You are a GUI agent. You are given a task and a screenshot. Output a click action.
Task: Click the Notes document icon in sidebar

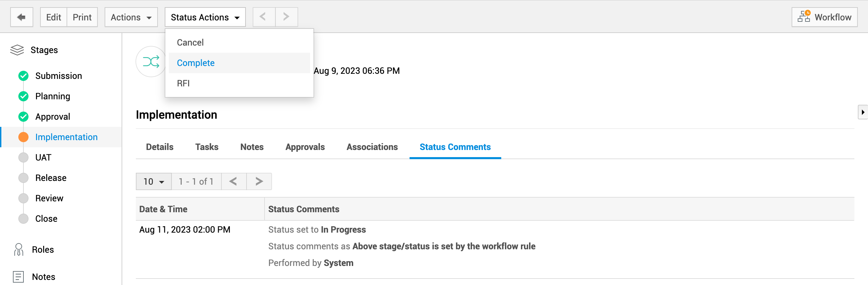[x=18, y=276]
